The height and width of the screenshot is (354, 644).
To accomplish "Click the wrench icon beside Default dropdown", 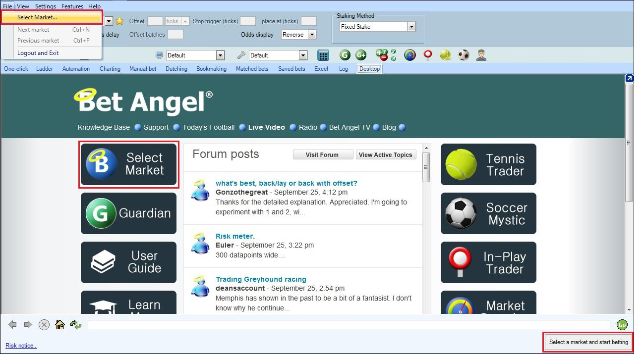I will coord(241,55).
